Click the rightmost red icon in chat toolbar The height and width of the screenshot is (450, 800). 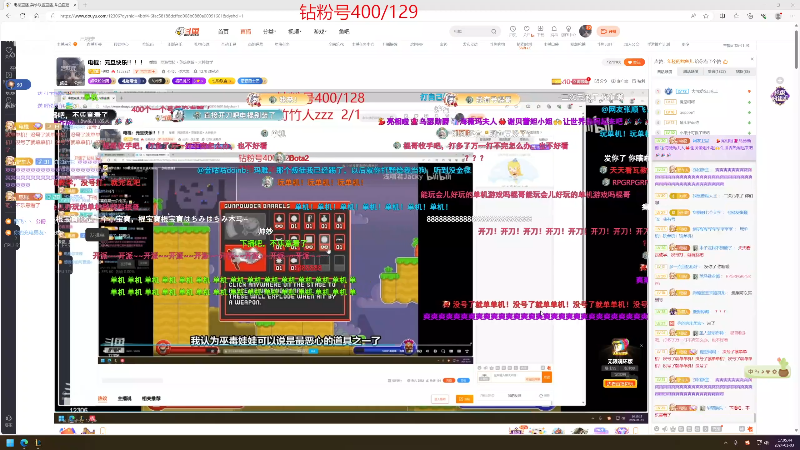(x=749, y=429)
